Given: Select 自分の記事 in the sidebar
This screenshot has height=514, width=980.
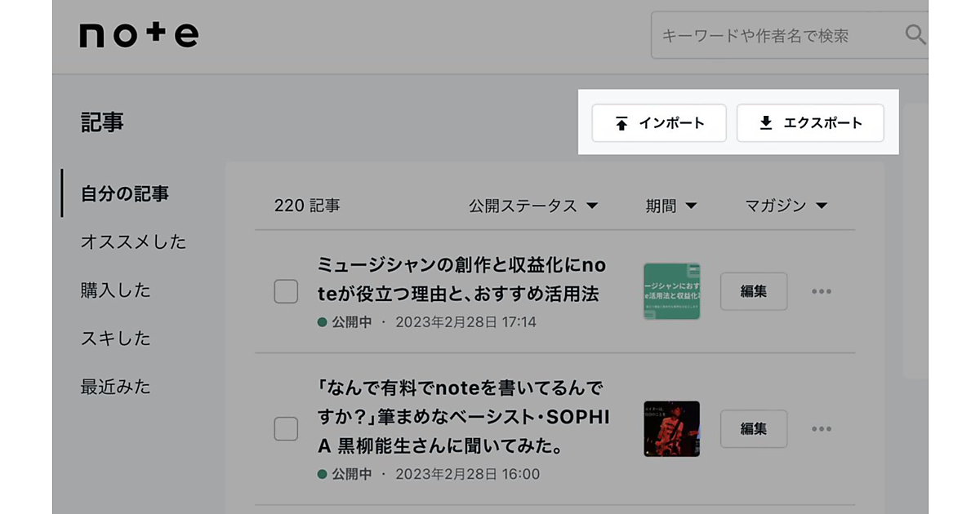Looking at the screenshot, I should pos(125,193).
